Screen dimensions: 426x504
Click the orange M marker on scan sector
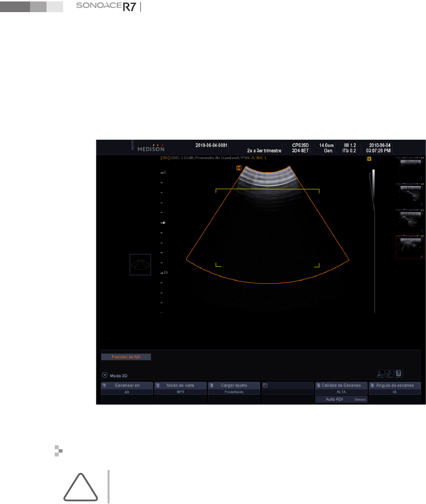[239, 168]
